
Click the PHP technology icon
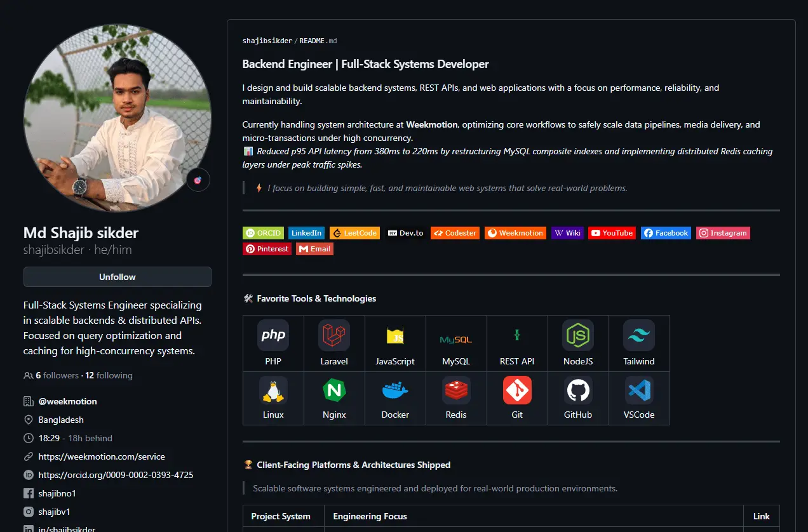click(x=273, y=335)
